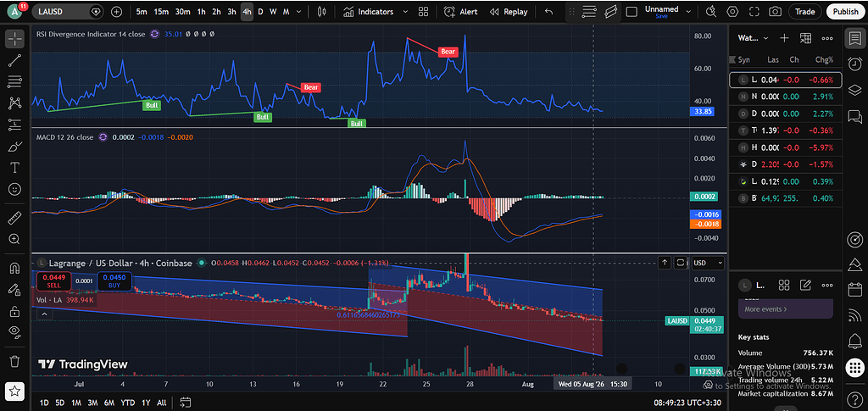The image size is (868, 411).
Task: Open the watchlist name dropdown
Action: tap(754, 38)
